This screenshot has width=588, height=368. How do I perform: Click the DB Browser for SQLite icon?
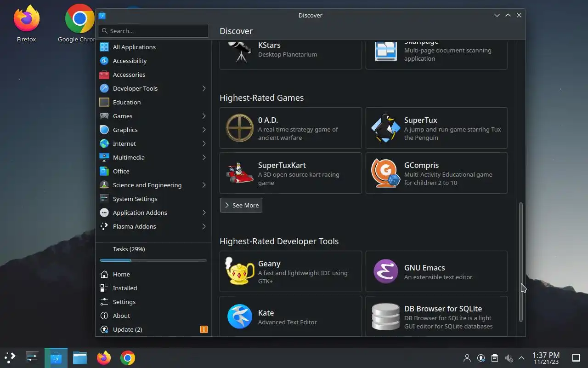(x=385, y=316)
